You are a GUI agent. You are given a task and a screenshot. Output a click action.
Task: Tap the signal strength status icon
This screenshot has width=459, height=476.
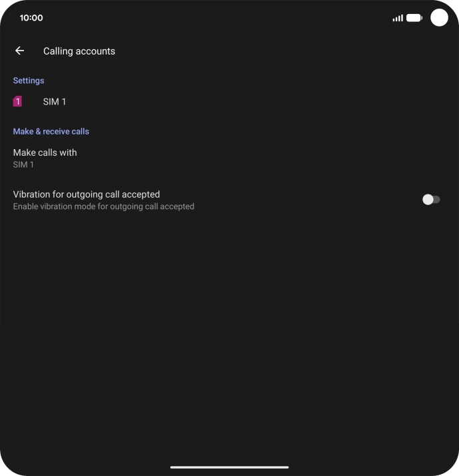(x=398, y=18)
